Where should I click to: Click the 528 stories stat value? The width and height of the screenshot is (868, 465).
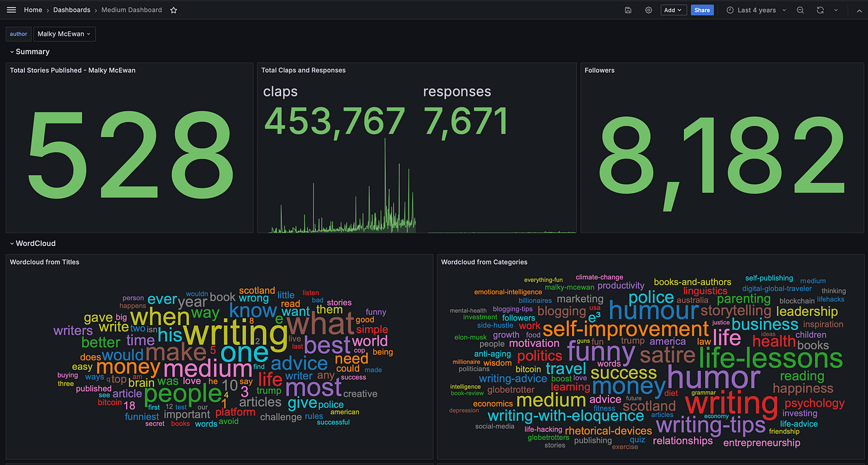point(130,155)
